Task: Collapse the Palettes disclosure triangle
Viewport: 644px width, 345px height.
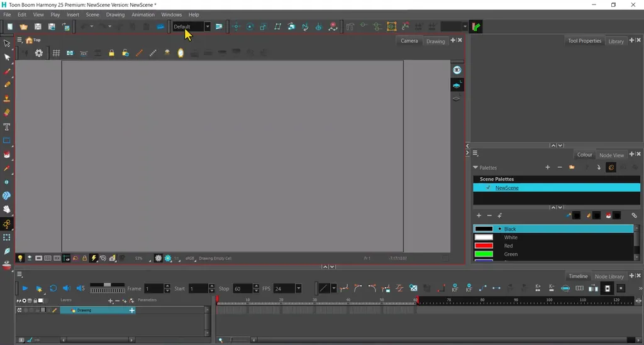Action: click(475, 167)
